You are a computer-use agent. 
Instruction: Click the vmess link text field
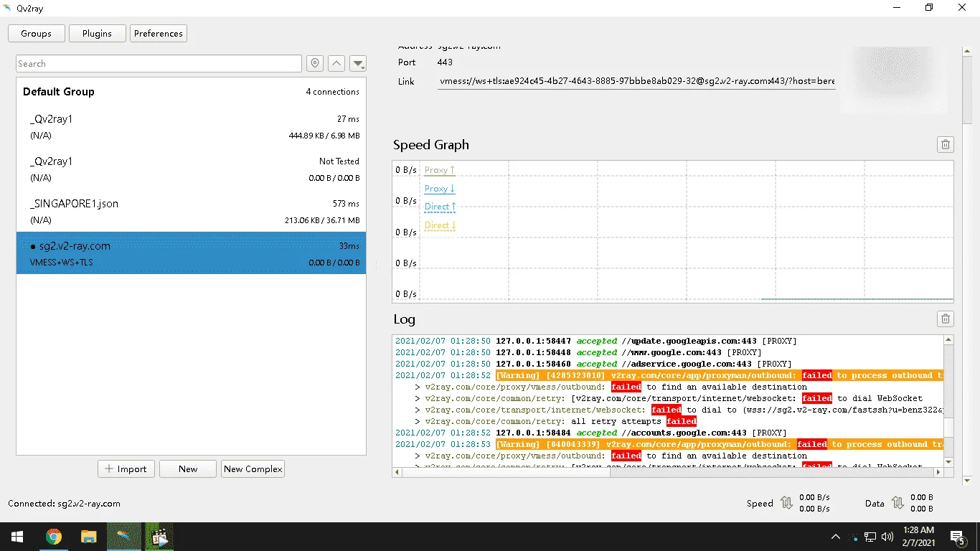637,81
